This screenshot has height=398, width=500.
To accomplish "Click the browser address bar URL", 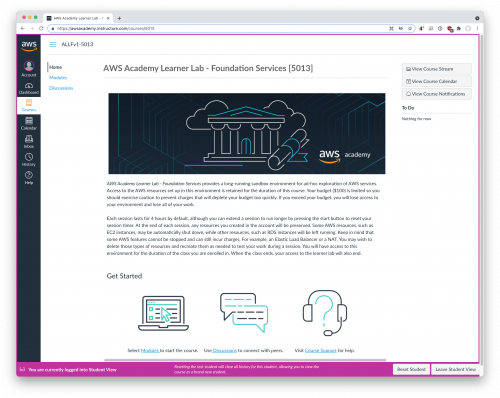I will point(106,28).
